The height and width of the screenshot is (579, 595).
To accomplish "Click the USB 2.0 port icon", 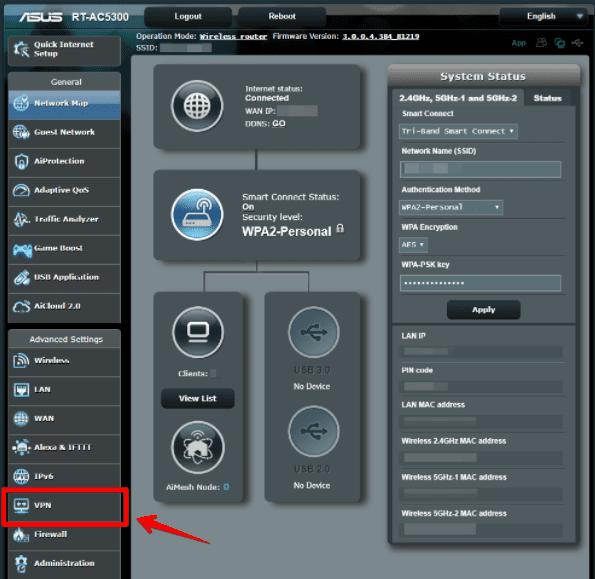I will pyautogui.click(x=314, y=431).
